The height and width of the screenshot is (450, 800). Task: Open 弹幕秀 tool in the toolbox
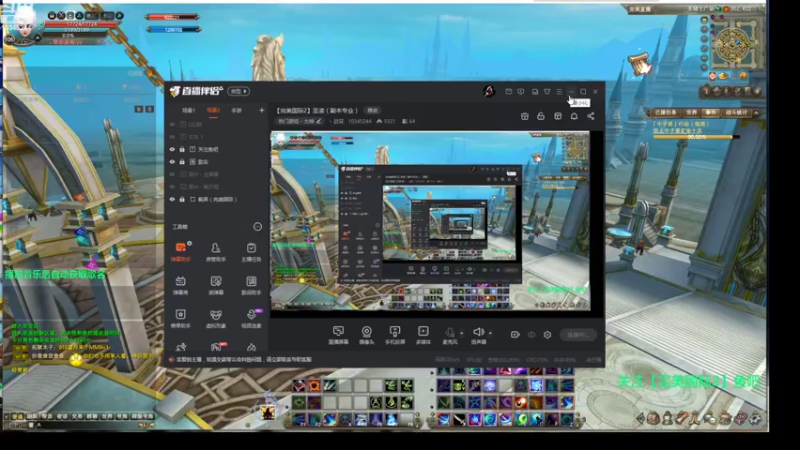pyautogui.click(x=181, y=285)
